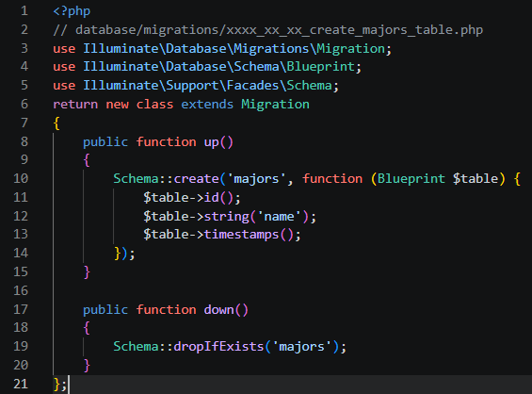
Task: Click line number 10 in gutter
Action: pyautogui.click(x=21, y=179)
